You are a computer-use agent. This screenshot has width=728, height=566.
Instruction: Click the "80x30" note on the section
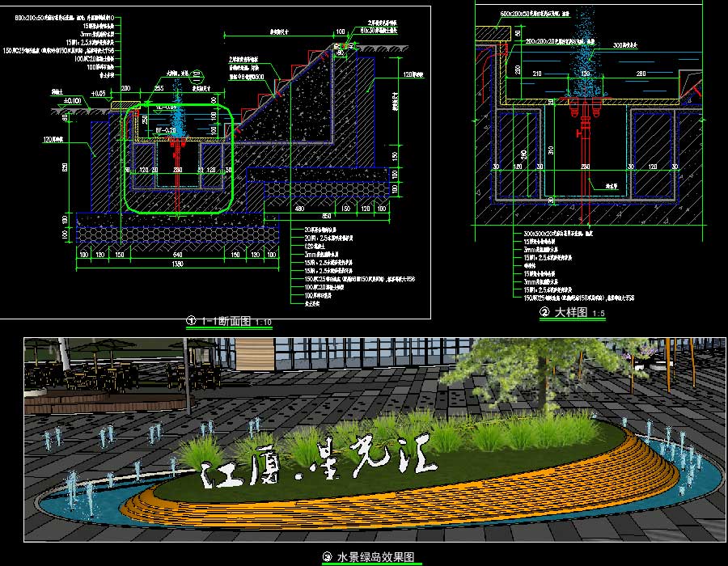tap(379, 30)
